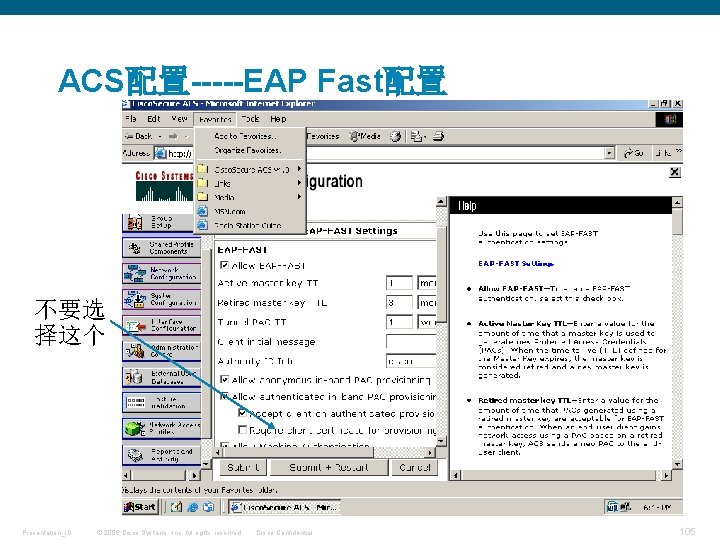Viewport: 720px width, 540px height.
Task: Open the Media toolbar button
Action: click(366, 136)
